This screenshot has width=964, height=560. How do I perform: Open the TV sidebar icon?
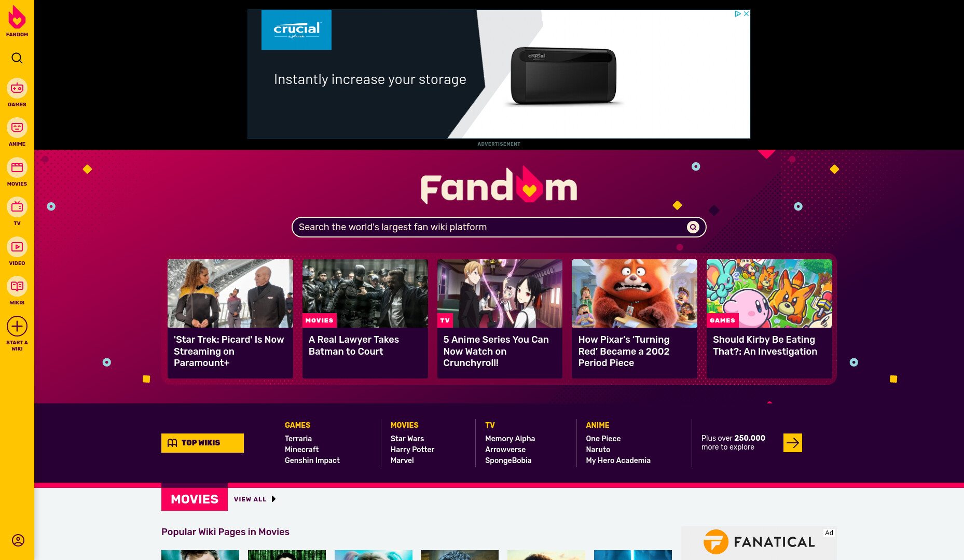tap(17, 207)
